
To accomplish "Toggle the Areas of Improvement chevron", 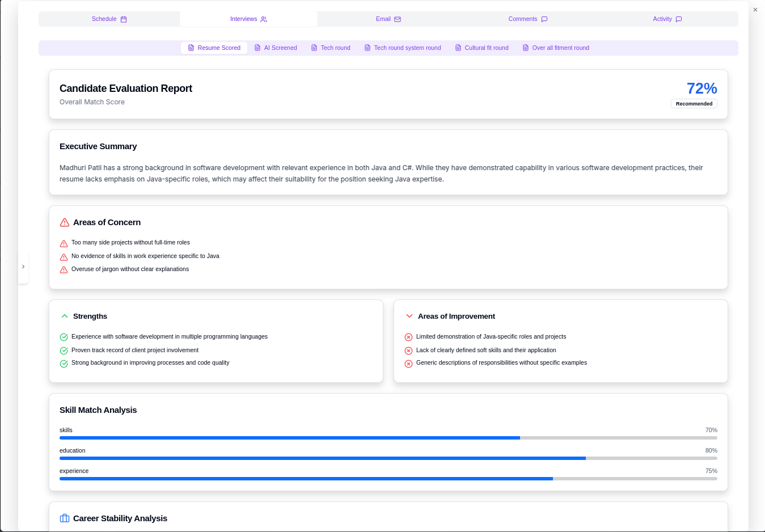I will point(409,316).
